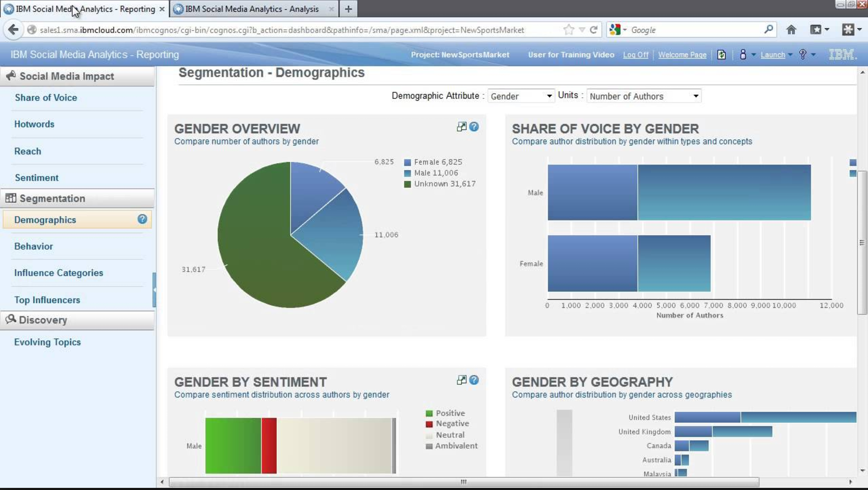Collapse the Discovery section header
This screenshot has width=868, height=490.
click(x=77, y=320)
